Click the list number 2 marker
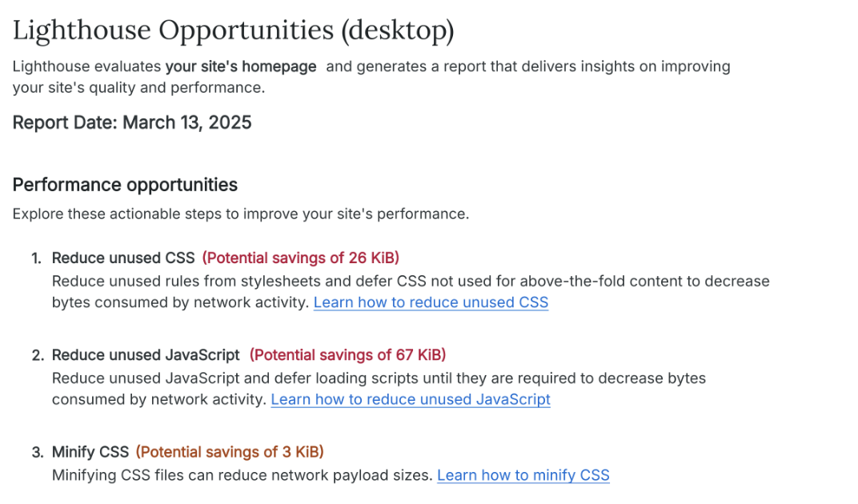Image resolution: width=858 pixels, height=504 pixels. pyautogui.click(x=36, y=354)
